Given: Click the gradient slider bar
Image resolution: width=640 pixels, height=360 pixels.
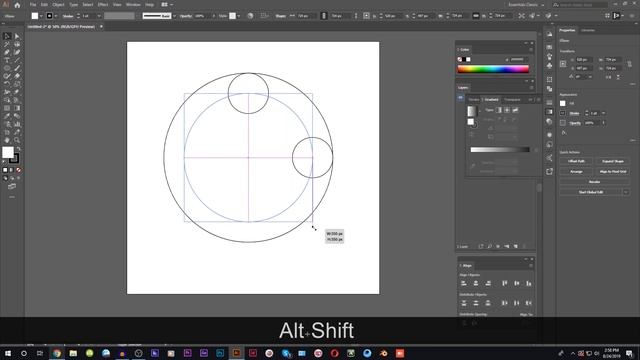Looking at the screenshot, I should (x=500, y=150).
